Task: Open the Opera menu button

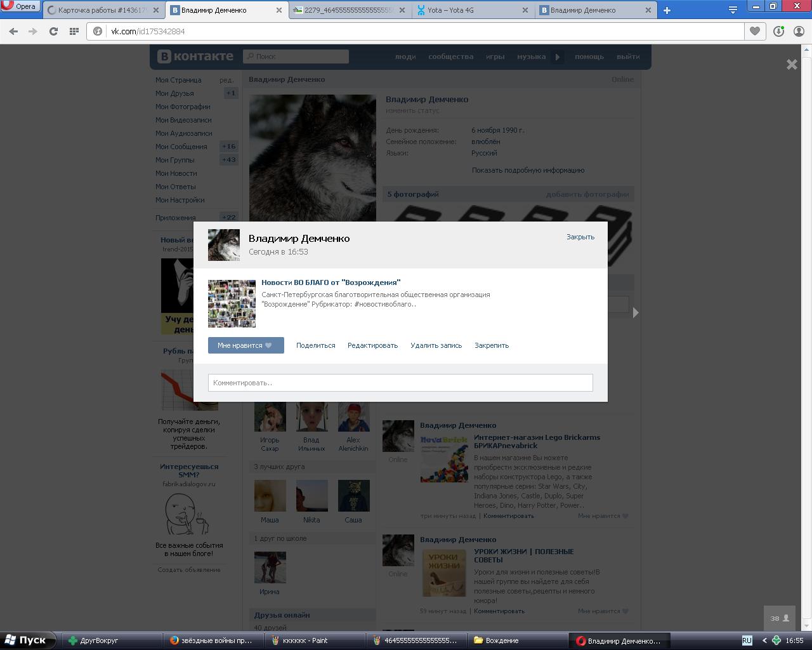Action: (20, 6)
